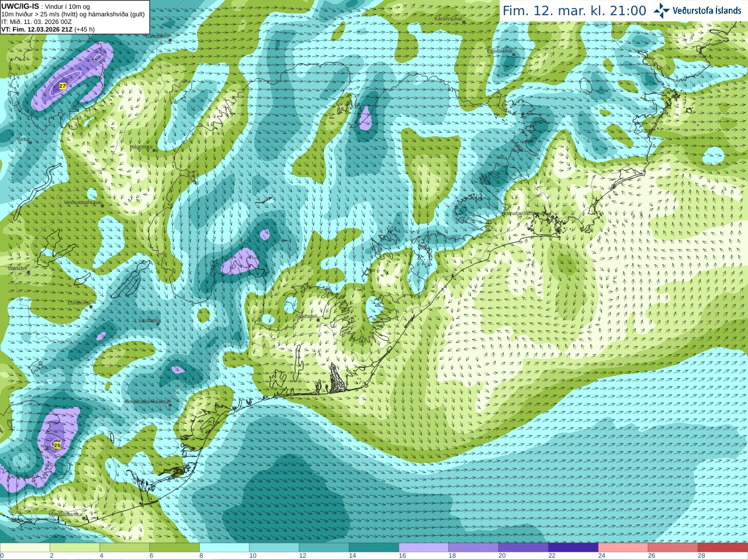Image resolution: width=748 pixels, height=560 pixels.
Task: Click the Skaftafell station label
Action: (x=306, y=316)
